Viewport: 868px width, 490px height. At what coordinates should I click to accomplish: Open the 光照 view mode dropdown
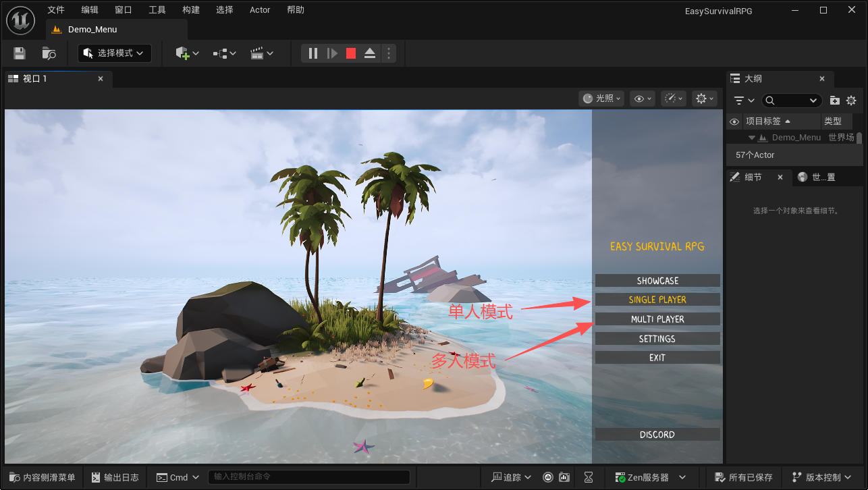pyautogui.click(x=601, y=99)
